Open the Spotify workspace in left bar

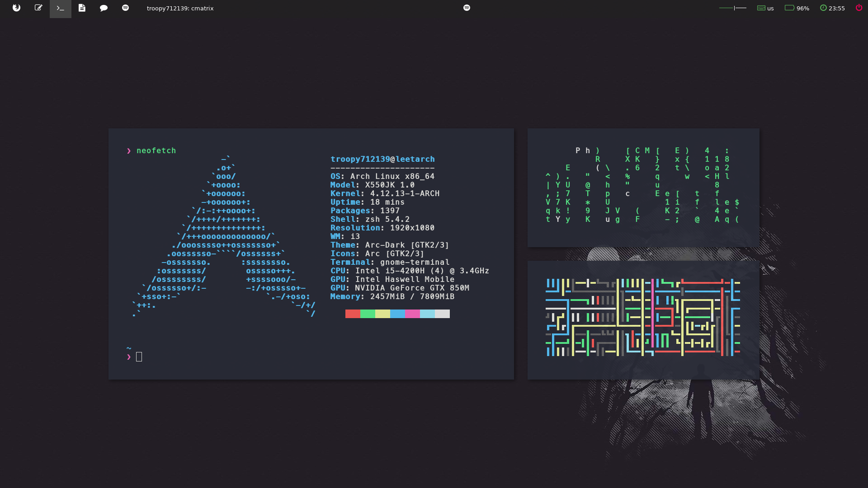pos(125,8)
